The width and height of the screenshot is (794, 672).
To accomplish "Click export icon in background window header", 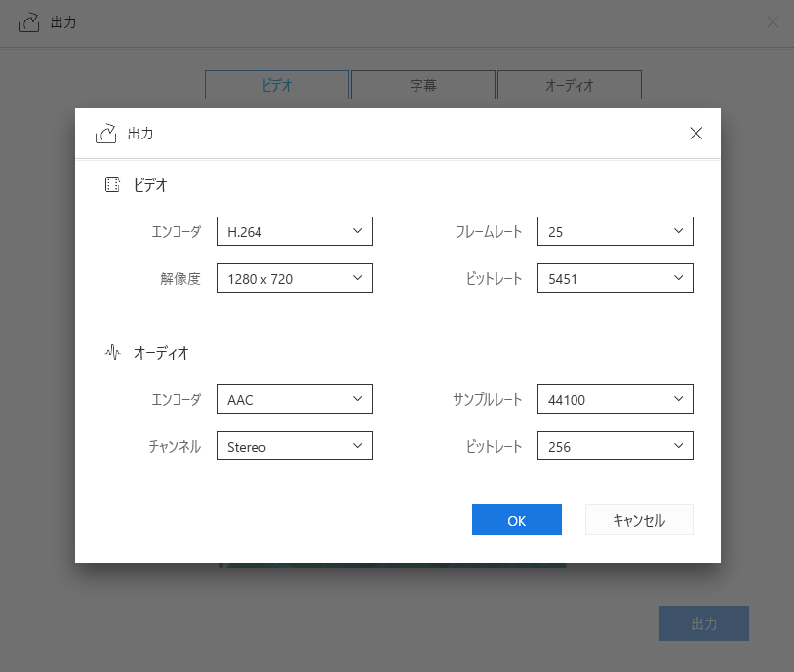I will (29, 22).
